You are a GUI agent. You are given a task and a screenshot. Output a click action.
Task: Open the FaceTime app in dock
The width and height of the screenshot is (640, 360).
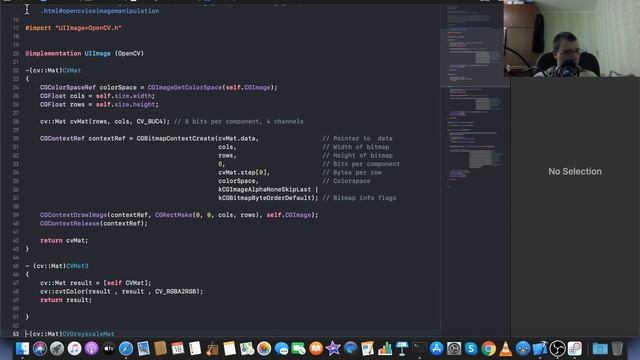tap(298, 349)
